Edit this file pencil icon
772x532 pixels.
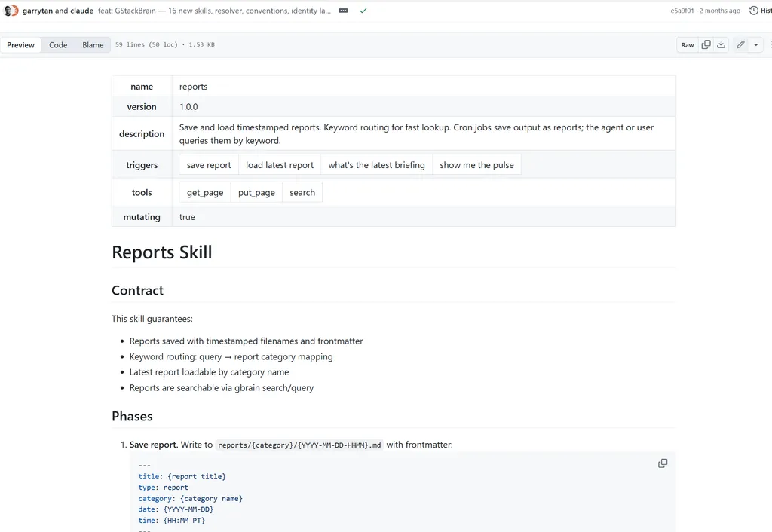tap(740, 44)
